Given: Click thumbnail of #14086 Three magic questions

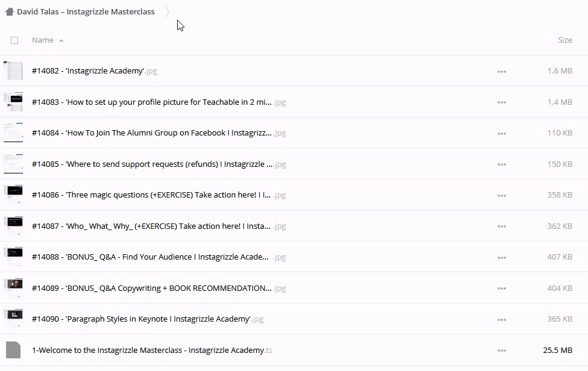Looking at the screenshot, I should 13,195.
